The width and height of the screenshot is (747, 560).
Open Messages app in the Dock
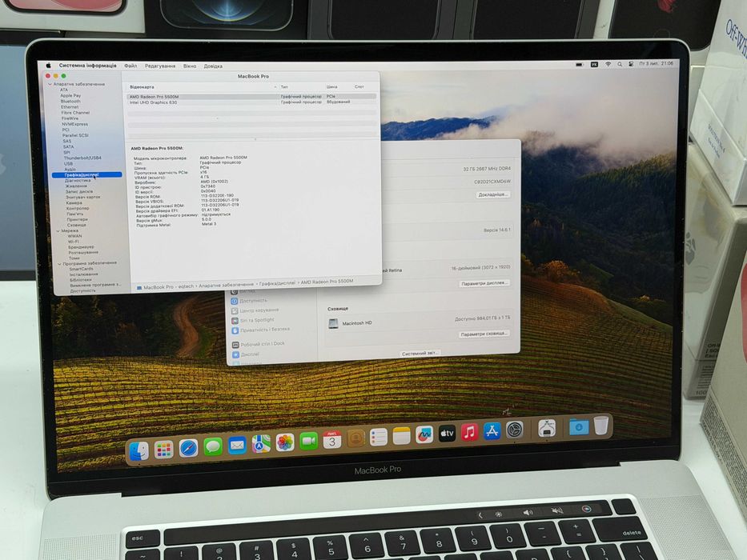(212, 446)
